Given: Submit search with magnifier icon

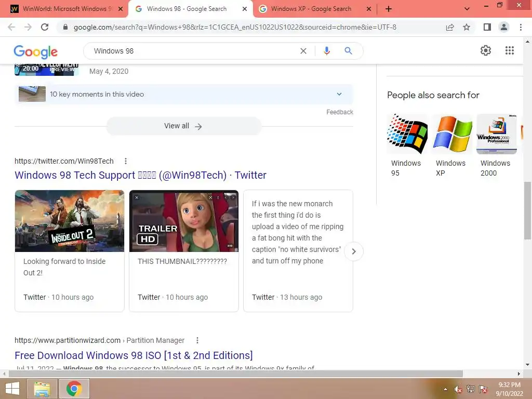Looking at the screenshot, I should point(348,51).
